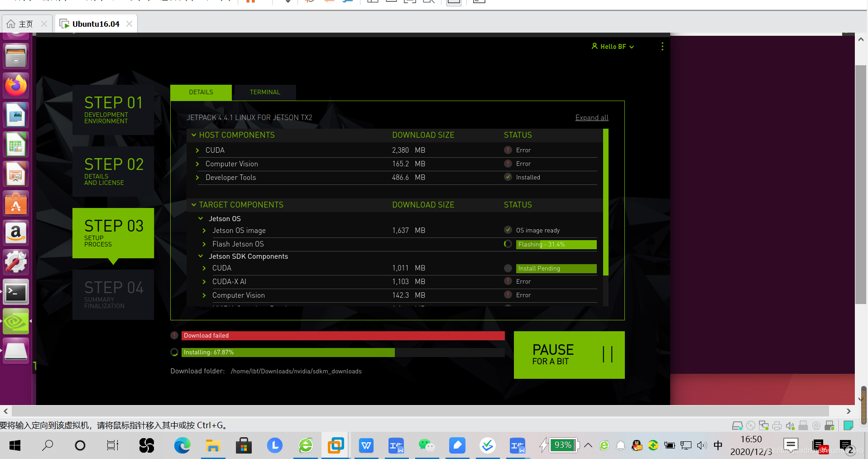Screen dimensions: 868x459
Task: Collapse the HOST COMPONENTS section
Action: (x=194, y=135)
